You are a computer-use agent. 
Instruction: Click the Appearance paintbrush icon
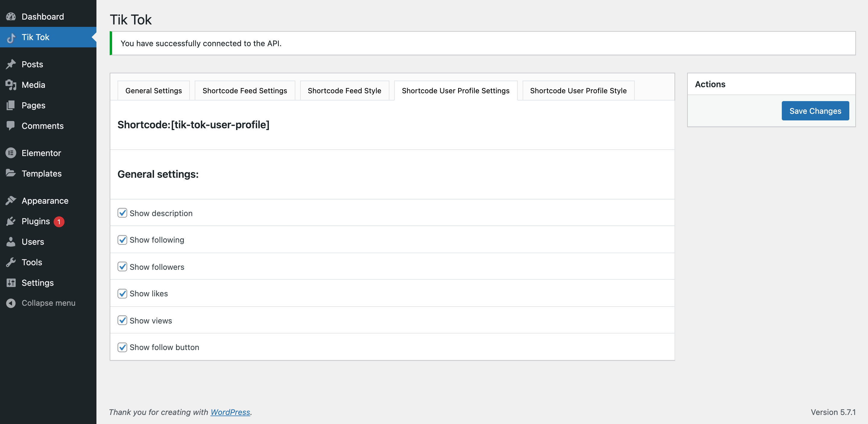[x=11, y=201]
